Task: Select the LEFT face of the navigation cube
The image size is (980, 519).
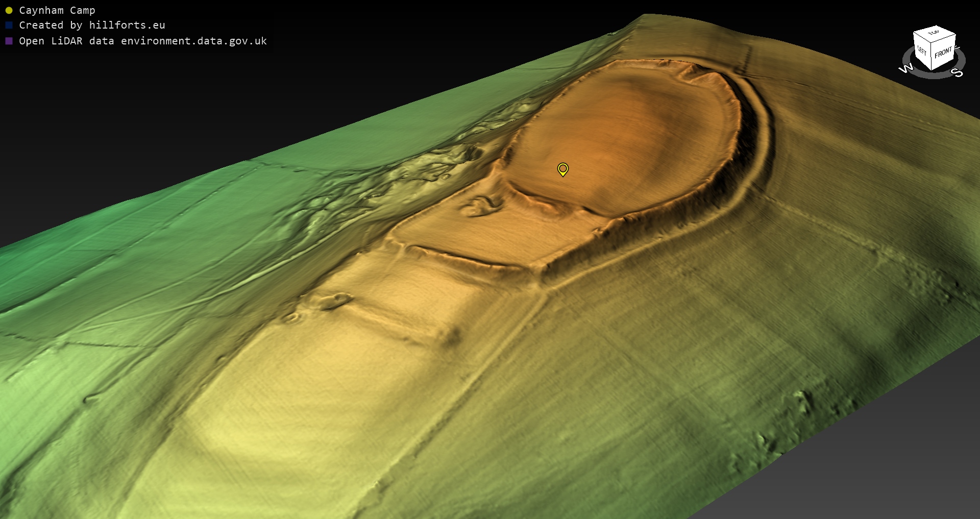Action: click(x=922, y=51)
